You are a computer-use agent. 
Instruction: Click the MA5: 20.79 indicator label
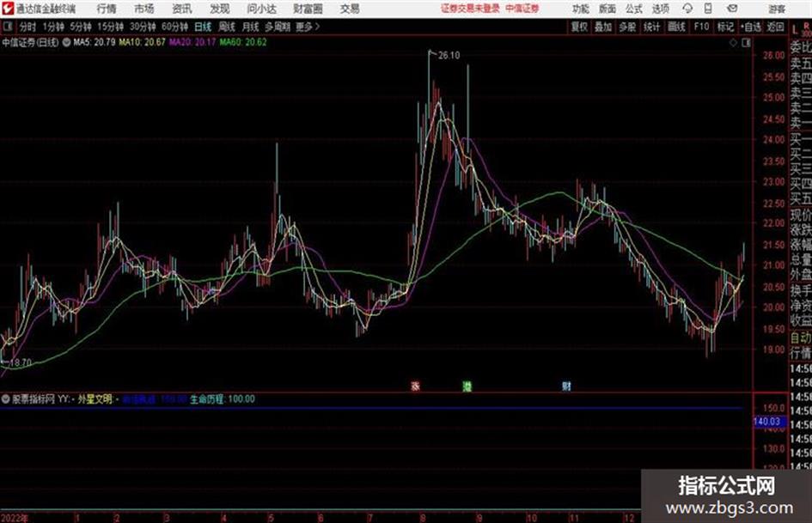(95, 42)
